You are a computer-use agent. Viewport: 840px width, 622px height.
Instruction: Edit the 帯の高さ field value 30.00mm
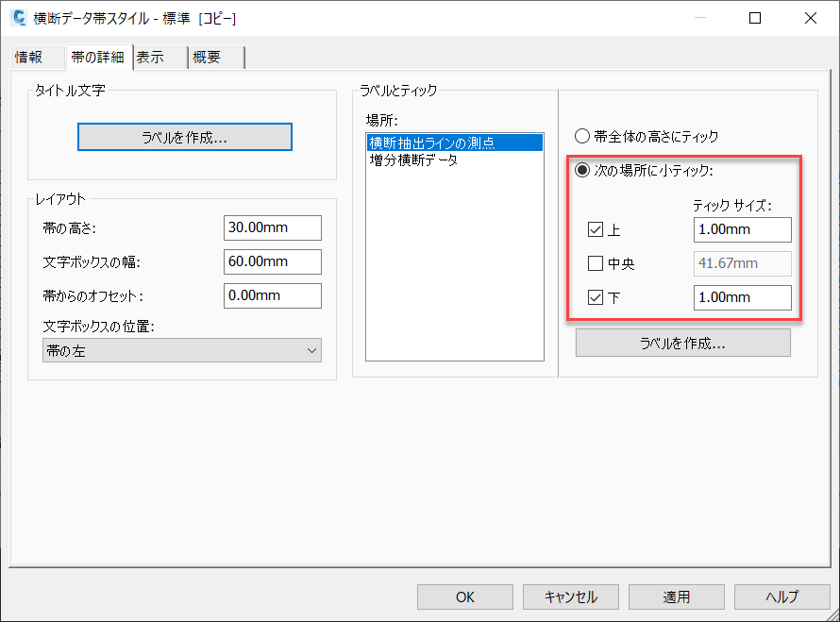273,227
